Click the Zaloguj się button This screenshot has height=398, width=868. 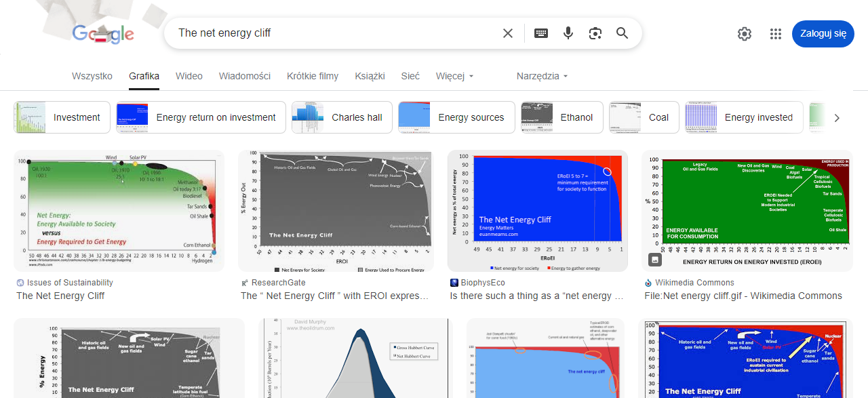click(x=823, y=33)
